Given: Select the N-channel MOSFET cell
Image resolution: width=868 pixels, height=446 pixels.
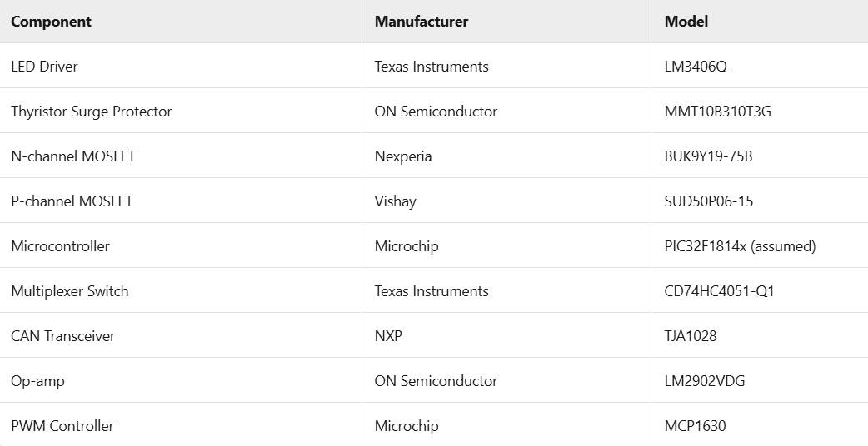Looking at the screenshot, I should (x=73, y=156).
